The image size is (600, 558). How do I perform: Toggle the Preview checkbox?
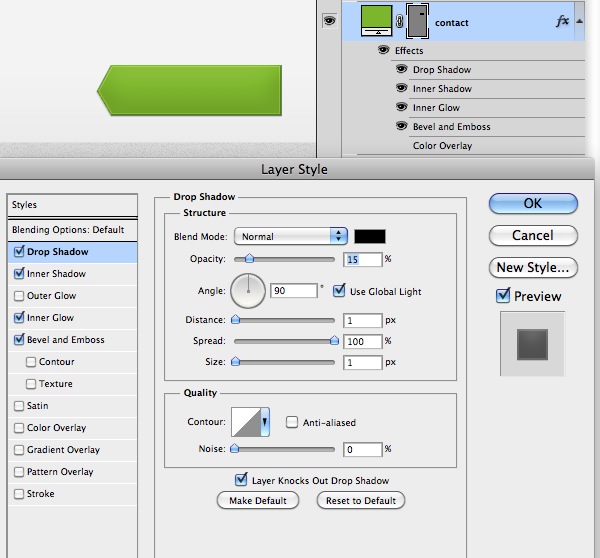(x=503, y=295)
